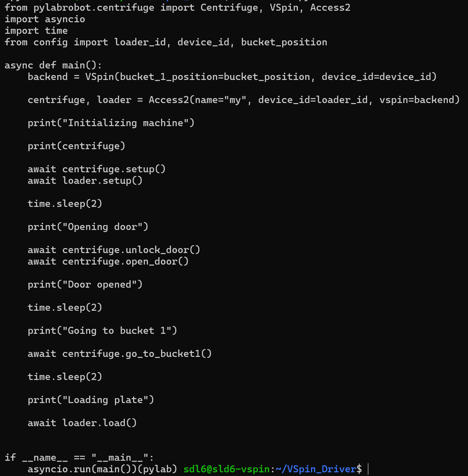
Task: Click the 'if __name__ == "__main__":' line
Action: pyautogui.click(x=80, y=457)
